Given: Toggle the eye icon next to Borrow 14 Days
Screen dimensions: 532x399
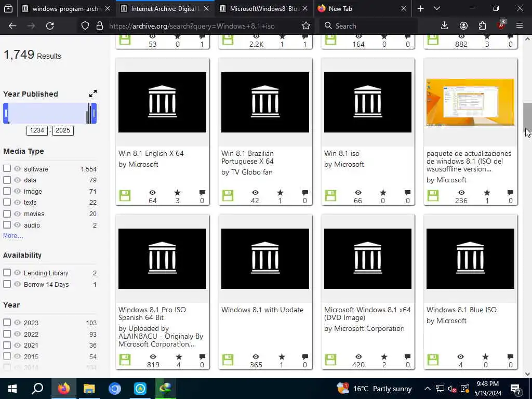Looking at the screenshot, I should (x=17, y=284).
